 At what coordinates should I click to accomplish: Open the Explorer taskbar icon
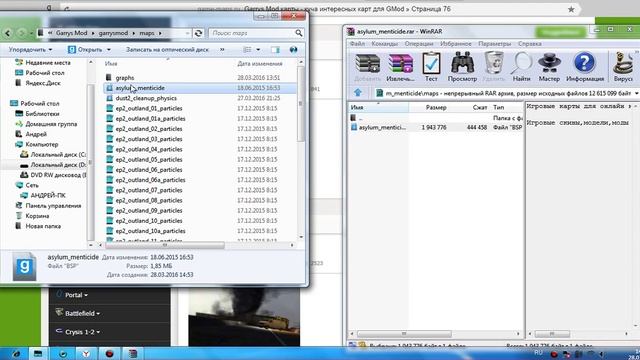[x=38, y=353]
